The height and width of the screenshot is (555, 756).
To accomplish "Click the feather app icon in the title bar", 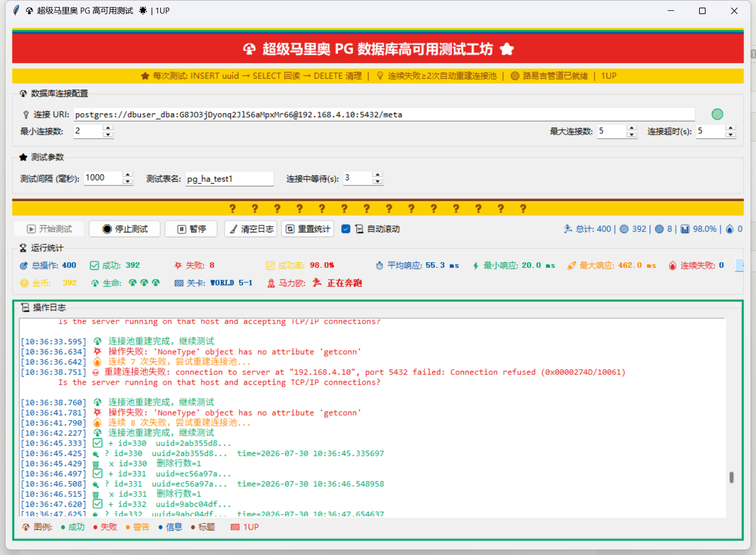I will tap(16, 10).
